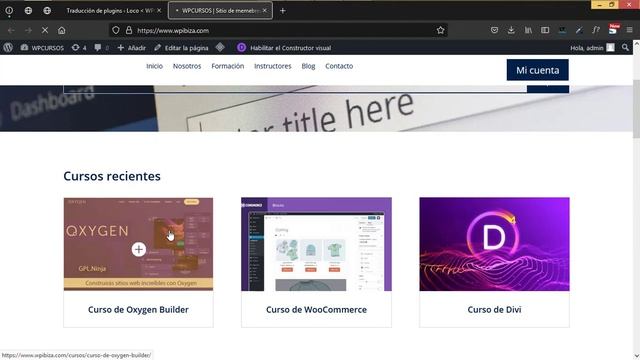Click the Añadir new content item
Image resolution: width=640 pixels, height=360 pixels.
(131, 48)
